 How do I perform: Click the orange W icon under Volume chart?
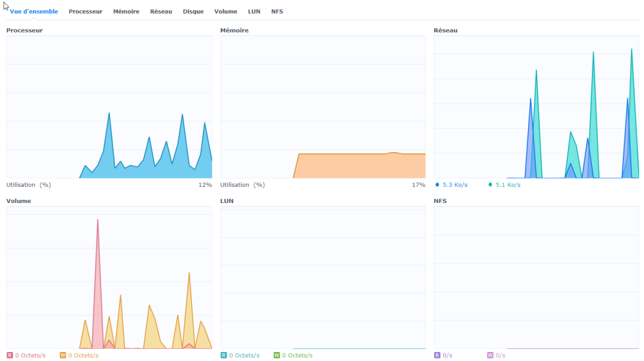pos(62,355)
